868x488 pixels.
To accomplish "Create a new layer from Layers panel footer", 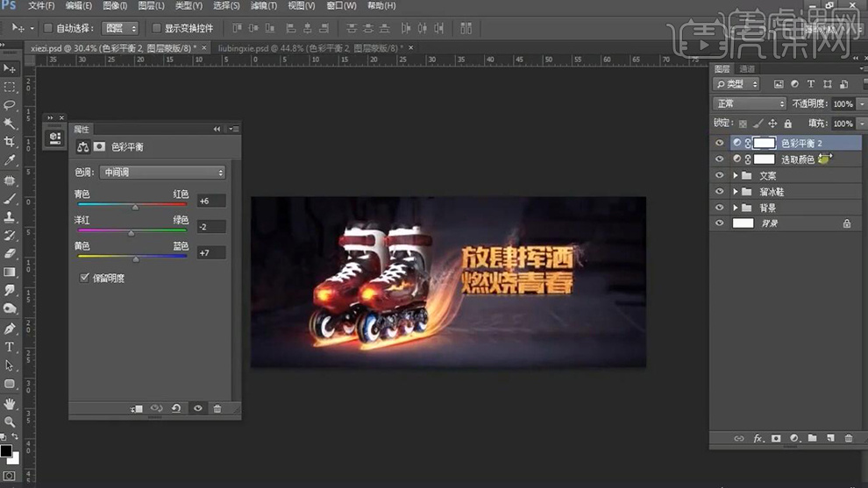I will (830, 438).
